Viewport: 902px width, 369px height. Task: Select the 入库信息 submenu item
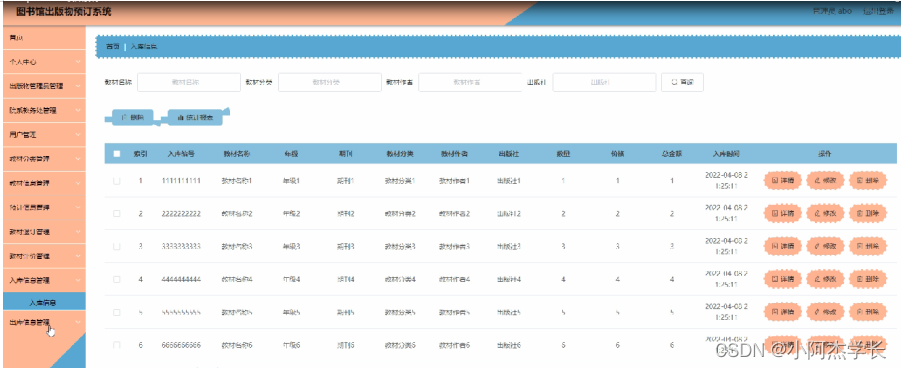(44, 302)
